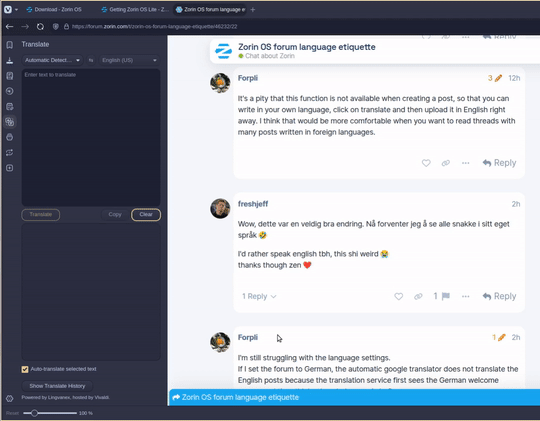Image resolution: width=540 pixels, height=421 pixels.
Task: Show more actions on freshjeff's post
Action: click(465, 296)
